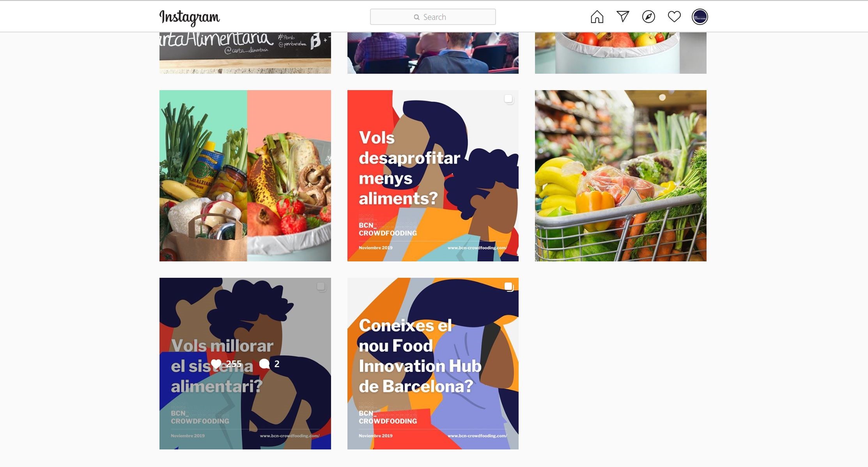Open the shopping cart vegetables post
Screen dimensions: 868x467
(x=621, y=176)
